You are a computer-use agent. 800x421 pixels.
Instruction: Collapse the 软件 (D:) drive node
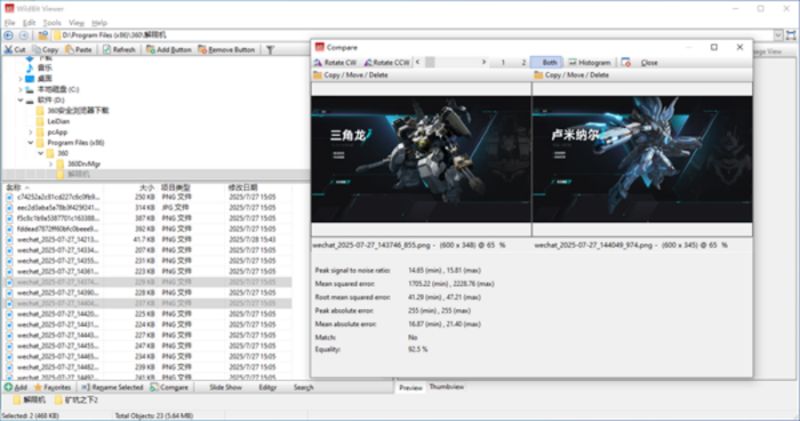click(x=20, y=100)
